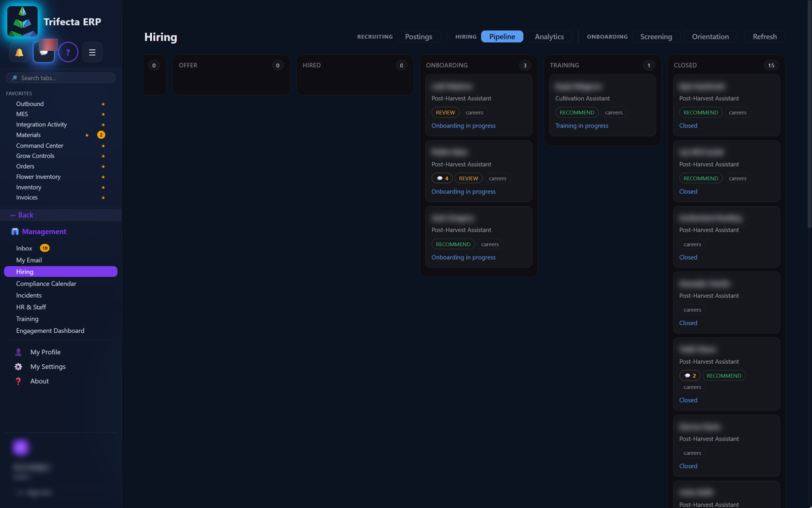Unfavorite Grow Controls using its star
This screenshot has width=812, height=508.
click(103, 156)
